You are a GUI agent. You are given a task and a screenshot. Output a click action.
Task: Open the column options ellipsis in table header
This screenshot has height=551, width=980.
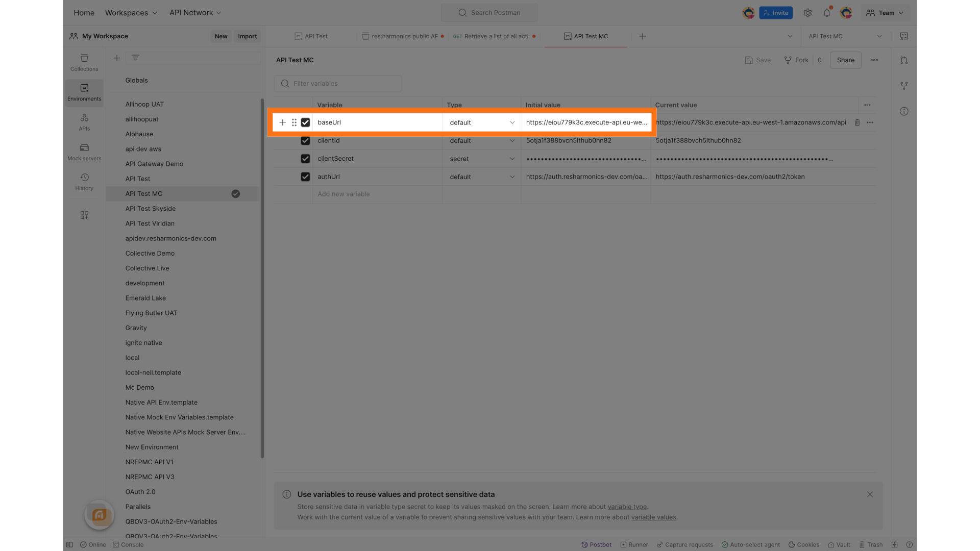(867, 105)
